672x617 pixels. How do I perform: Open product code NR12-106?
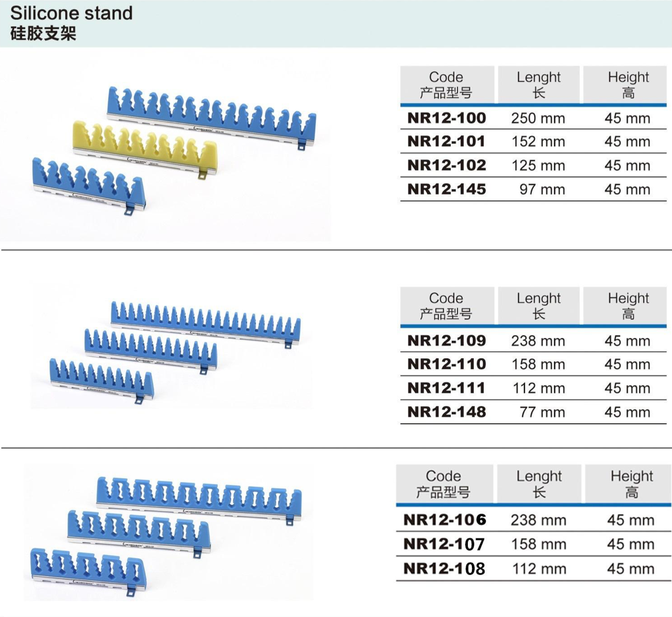(x=444, y=520)
